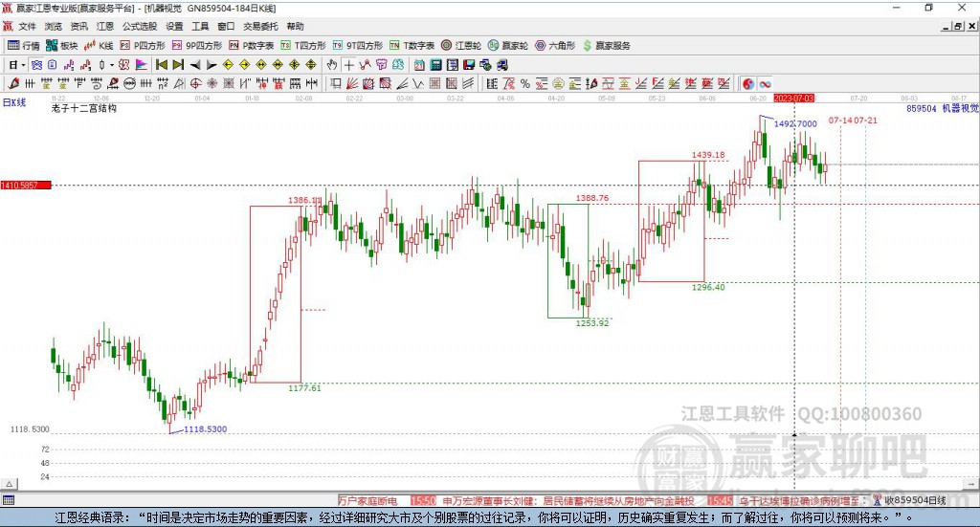Select the red crosshair target drawing tool
This screenshot has width=980, height=527.
tap(195, 83)
